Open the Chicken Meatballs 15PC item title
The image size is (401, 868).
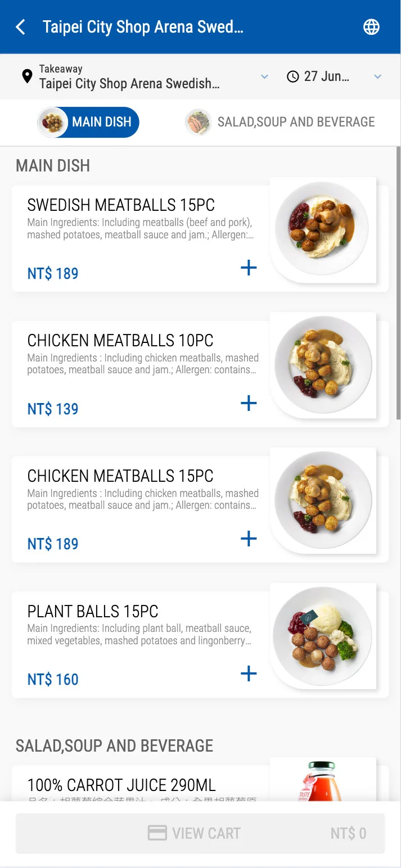120,476
